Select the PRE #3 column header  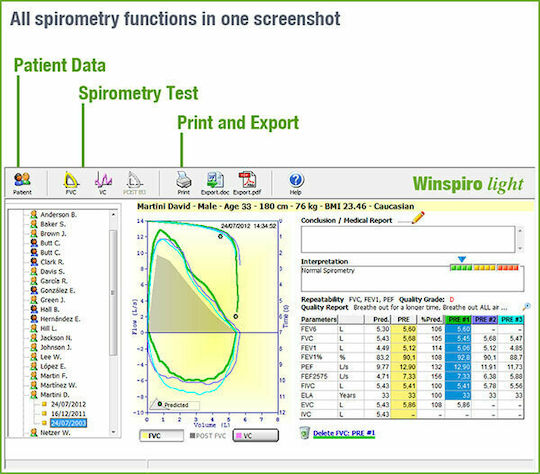click(511, 320)
